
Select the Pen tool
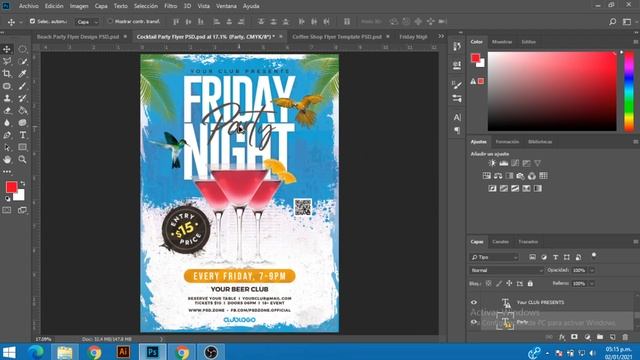click(x=7, y=135)
